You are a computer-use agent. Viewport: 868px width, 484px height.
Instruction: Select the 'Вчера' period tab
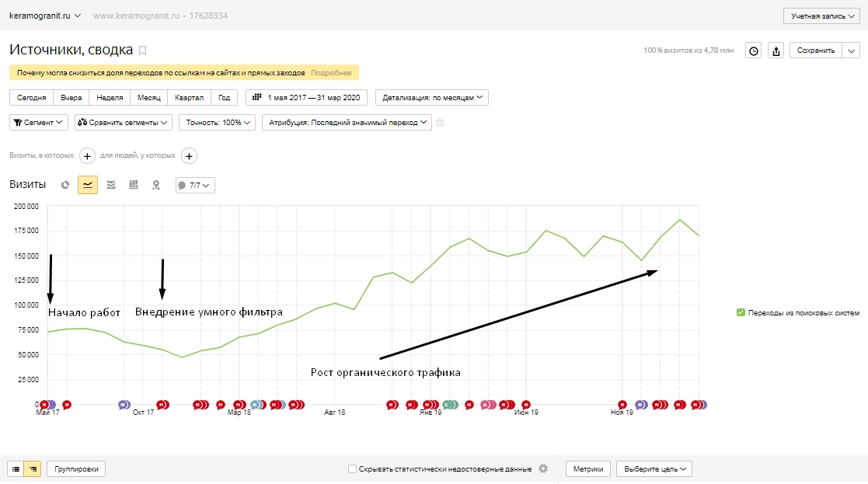[71, 97]
